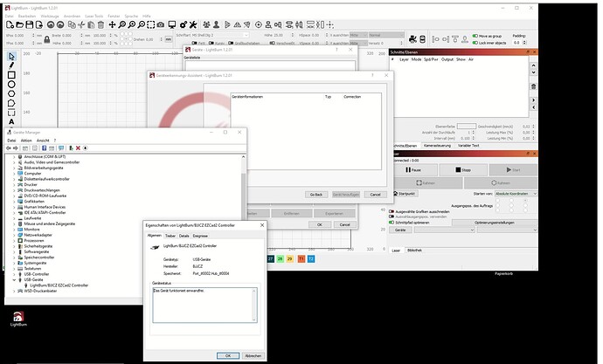The image size is (603, 364).
Task: Toggle Auswahlausgangspos. verwenden switch
Action: (x=392, y=216)
